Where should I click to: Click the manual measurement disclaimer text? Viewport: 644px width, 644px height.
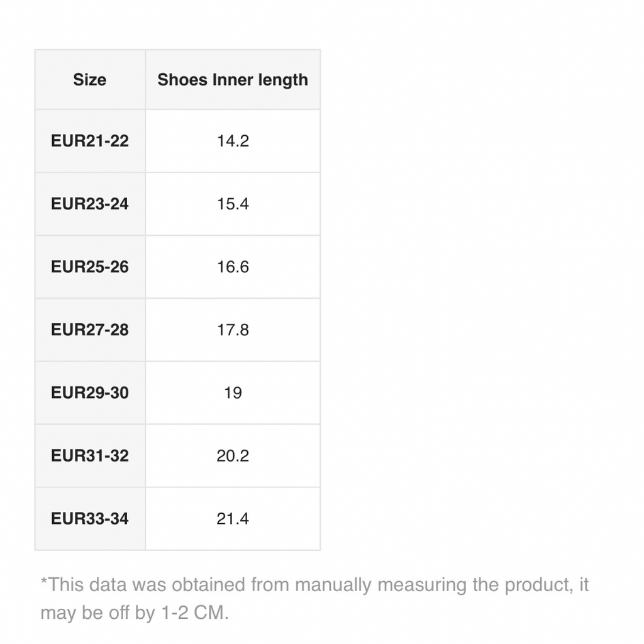pos(314,586)
